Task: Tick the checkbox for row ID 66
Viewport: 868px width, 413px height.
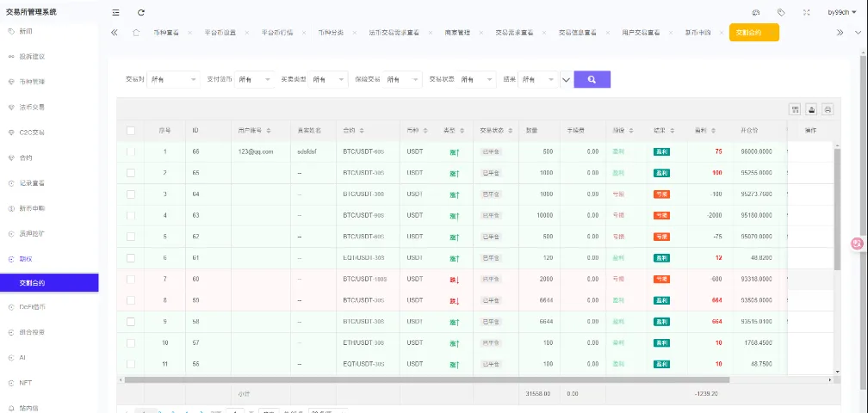Action: [131, 151]
